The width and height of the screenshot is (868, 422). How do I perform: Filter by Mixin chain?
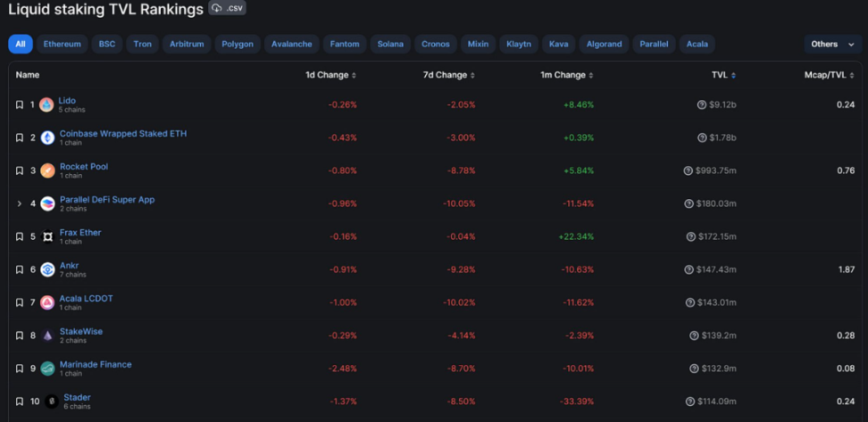(479, 45)
